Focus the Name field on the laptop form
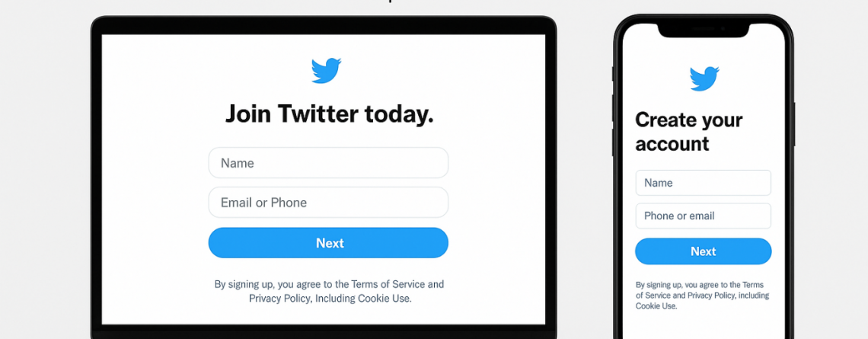Image resolution: width=868 pixels, height=339 pixels. tap(328, 163)
